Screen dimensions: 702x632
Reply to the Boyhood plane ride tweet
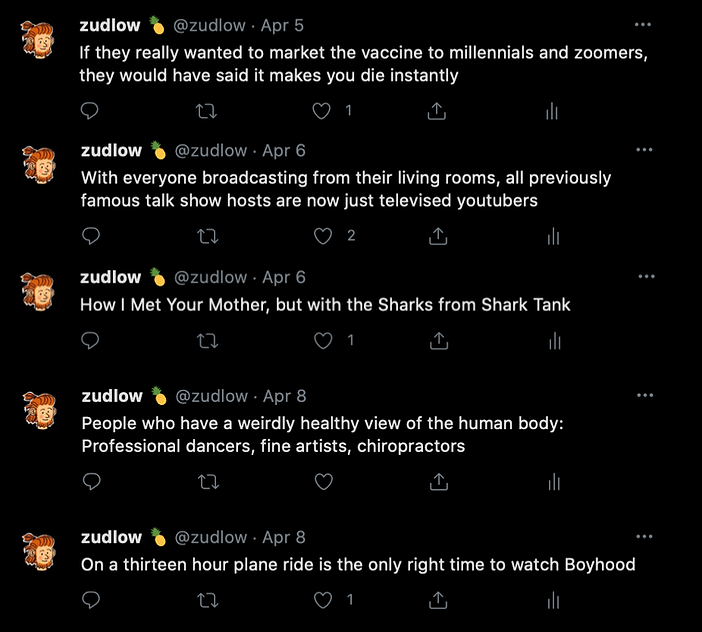pyautogui.click(x=91, y=600)
